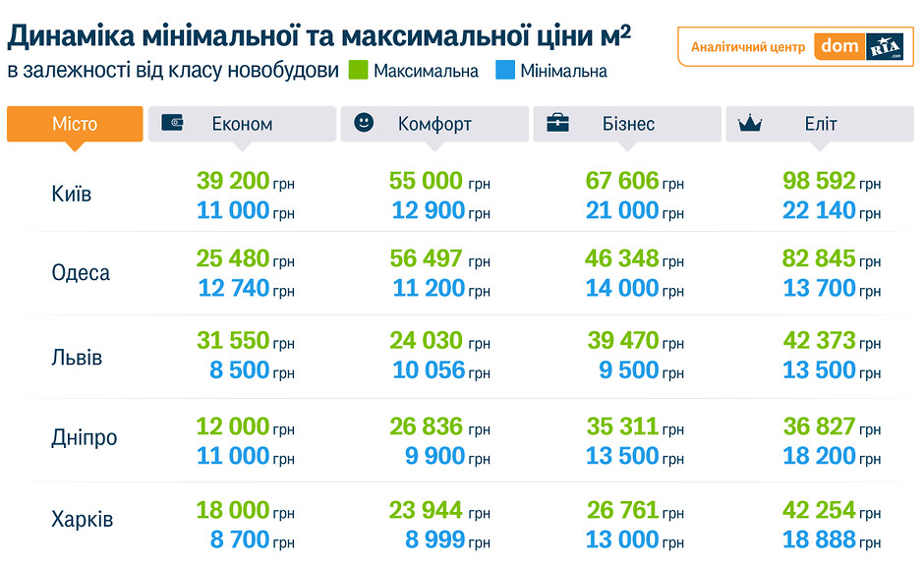Switch to the Економ column tab

(242, 125)
